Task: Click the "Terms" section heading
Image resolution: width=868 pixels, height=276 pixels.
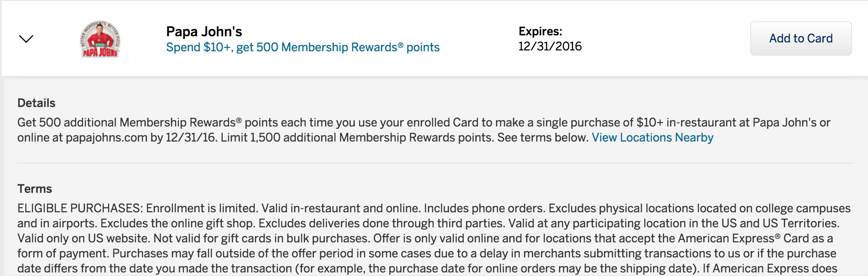Action: [35, 189]
